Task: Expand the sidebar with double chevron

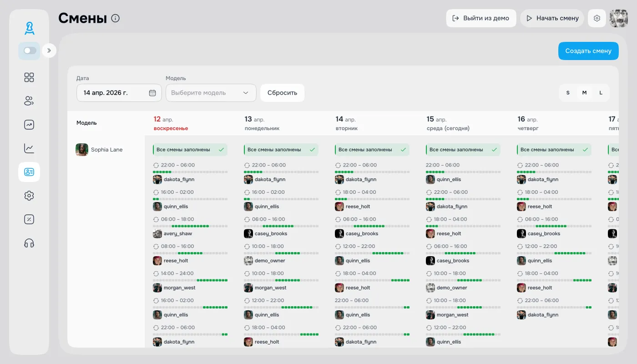Action: (x=49, y=51)
